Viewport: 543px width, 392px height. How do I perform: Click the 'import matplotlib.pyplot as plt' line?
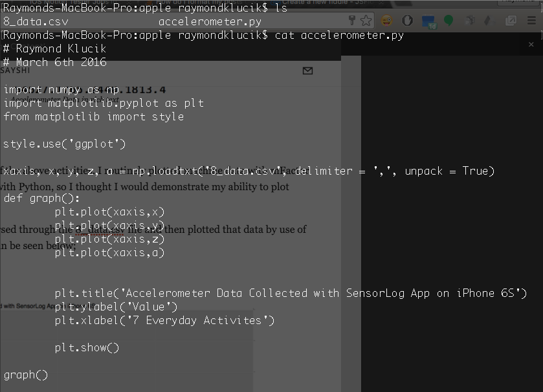(104, 103)
